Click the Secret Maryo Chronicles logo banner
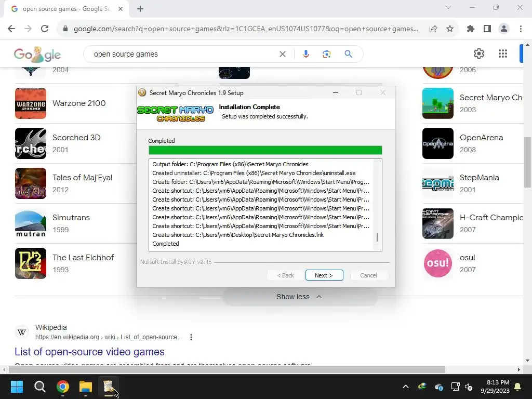532x399 pixels. [x=176, y=114]
